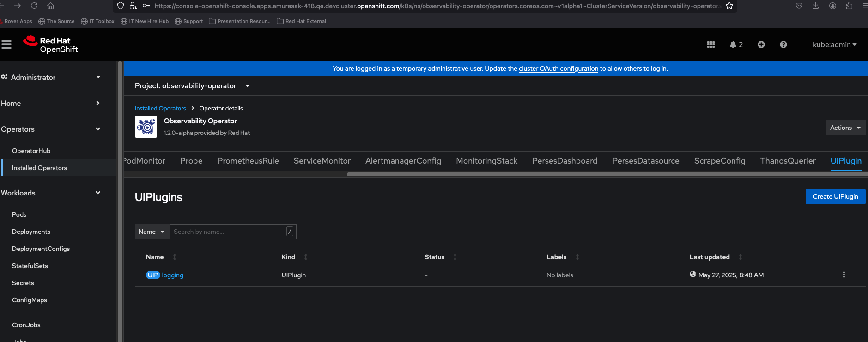Go to the browser home page icon
The image size is (868, 342).
coord(51,6)
